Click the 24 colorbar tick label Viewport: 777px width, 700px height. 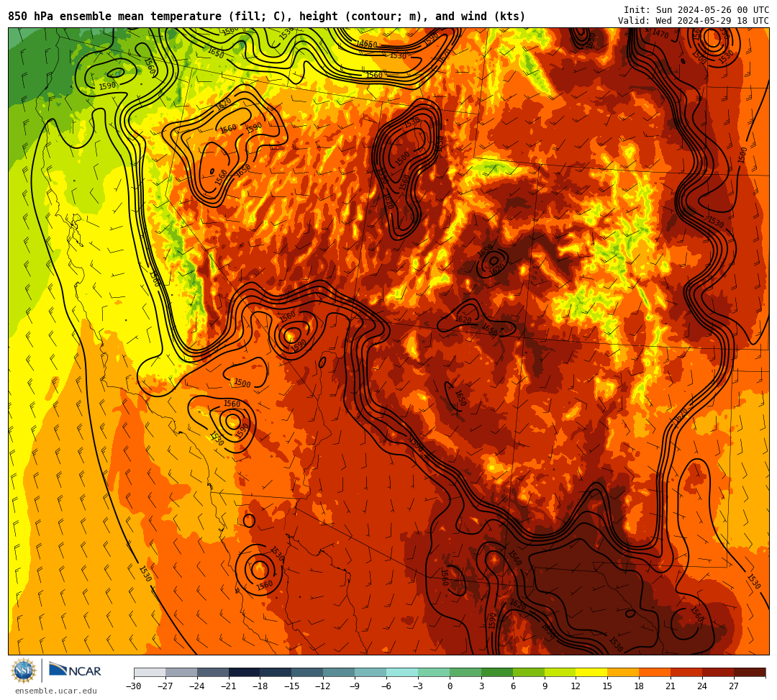click(702, 686)
